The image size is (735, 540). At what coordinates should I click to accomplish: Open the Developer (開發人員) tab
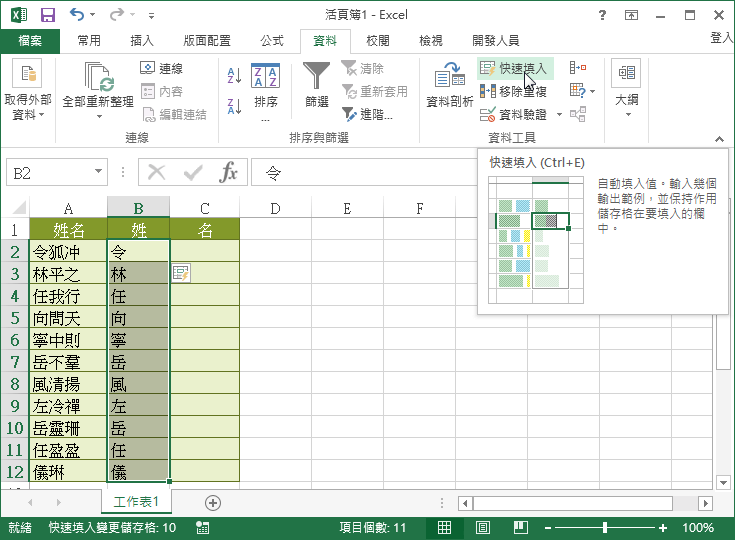(x=496, y=41)
